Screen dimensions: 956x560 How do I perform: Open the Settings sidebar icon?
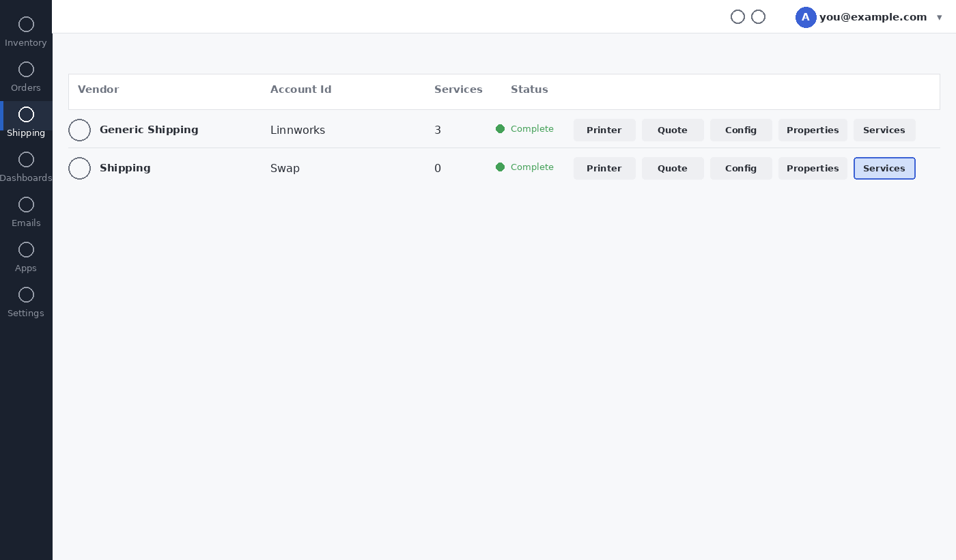[x=26, y=295]
